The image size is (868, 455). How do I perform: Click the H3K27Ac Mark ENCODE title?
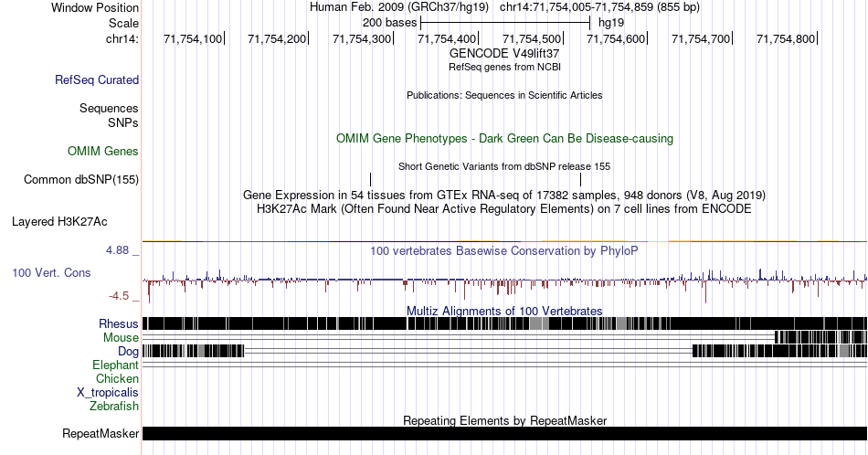(504, 208)
